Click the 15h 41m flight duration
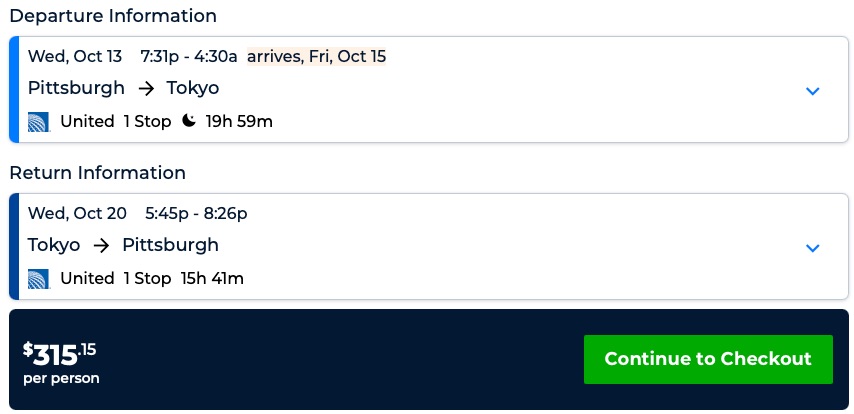The width and height of the screenshot is (854, 414). [212, 278]
